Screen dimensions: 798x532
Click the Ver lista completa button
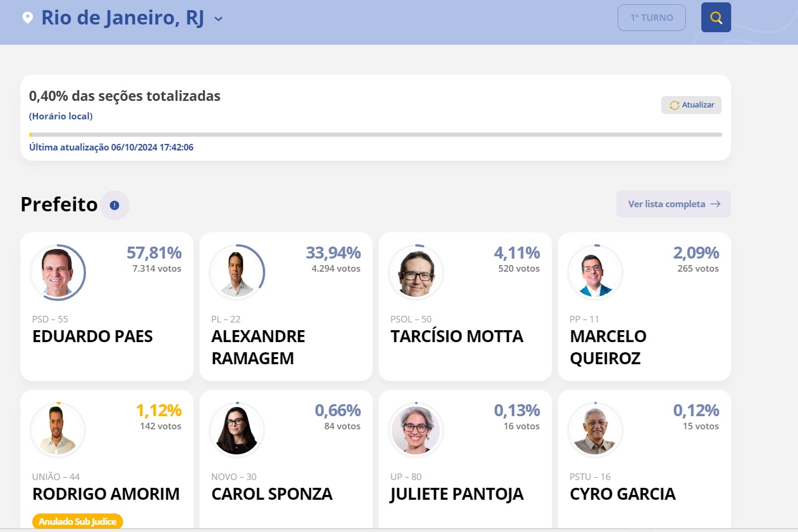point(673,204)
